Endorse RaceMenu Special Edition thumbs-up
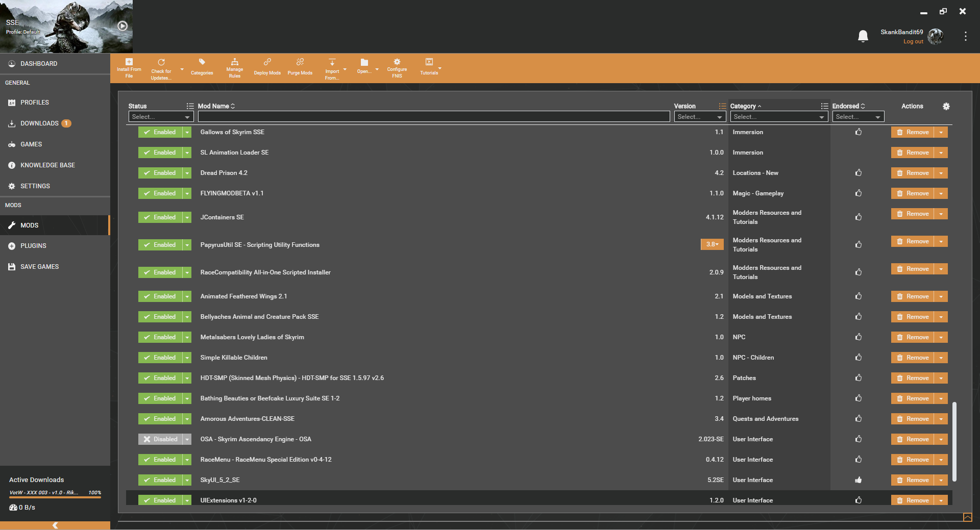This screenshot has width=980, height=530. click(859, 460)
